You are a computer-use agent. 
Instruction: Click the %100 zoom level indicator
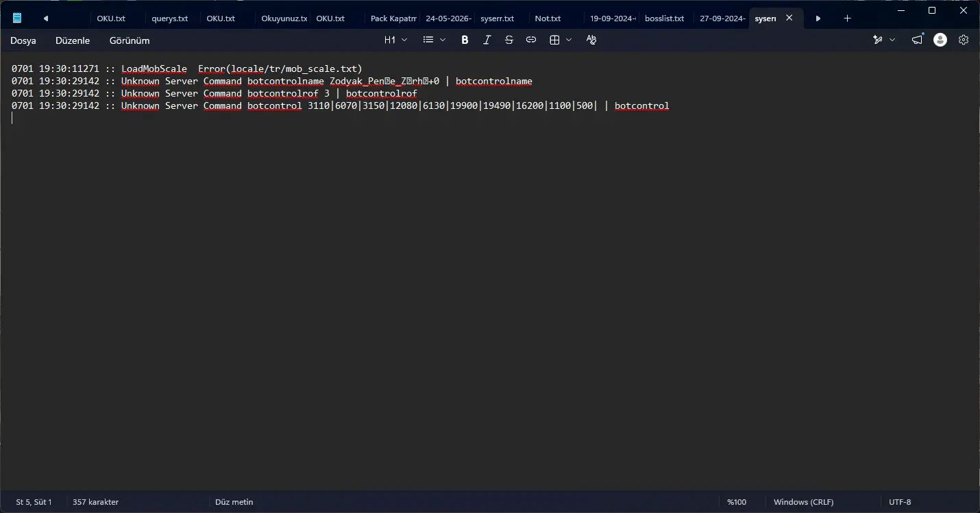(x=737, y=502)
